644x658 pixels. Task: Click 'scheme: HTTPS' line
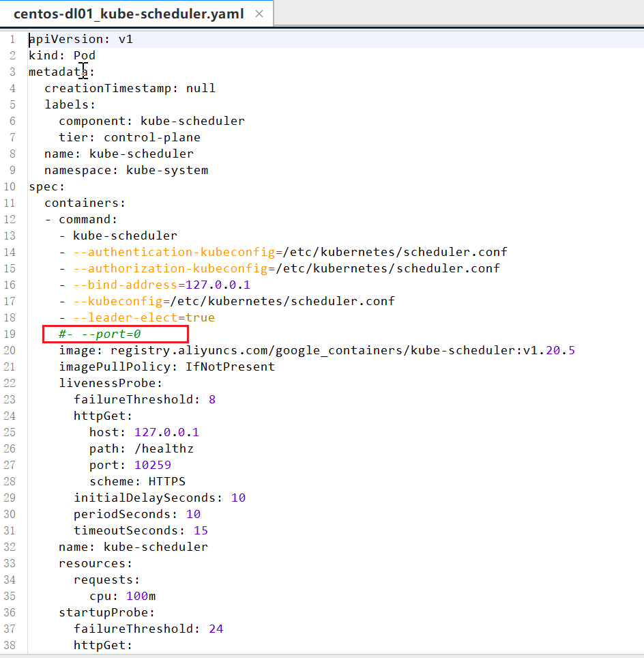(x=137, y=481)
